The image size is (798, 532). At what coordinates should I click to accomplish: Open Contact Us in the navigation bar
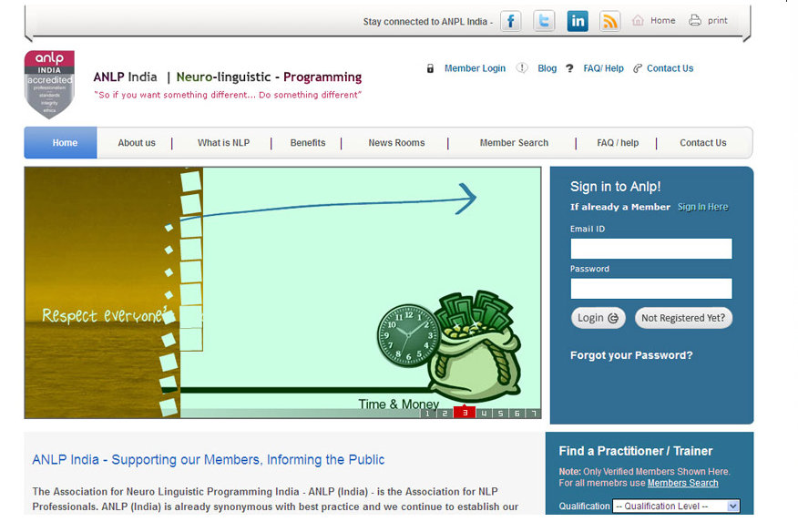pos(703,143)
